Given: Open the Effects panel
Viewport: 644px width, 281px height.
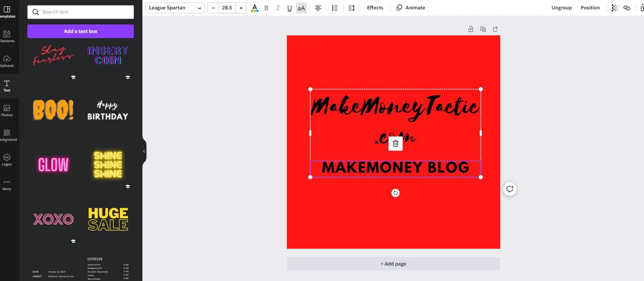Looking at the screenshot, I should click(375, 8).
